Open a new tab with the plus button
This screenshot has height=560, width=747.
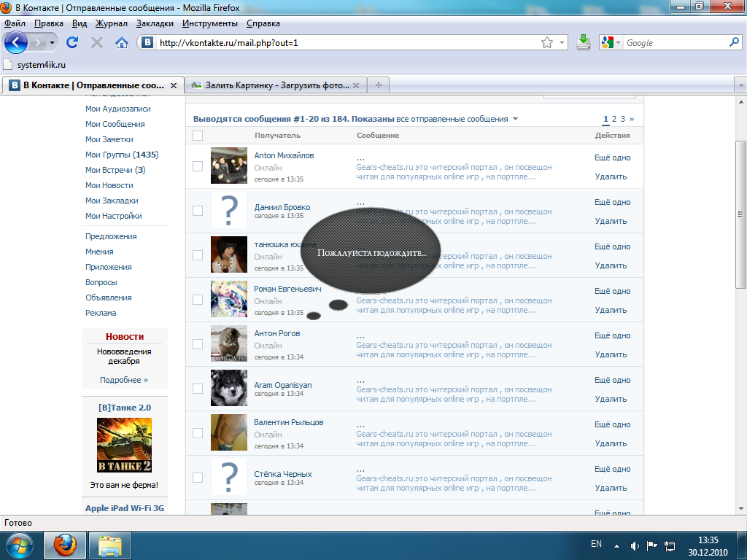coord(379,85)
